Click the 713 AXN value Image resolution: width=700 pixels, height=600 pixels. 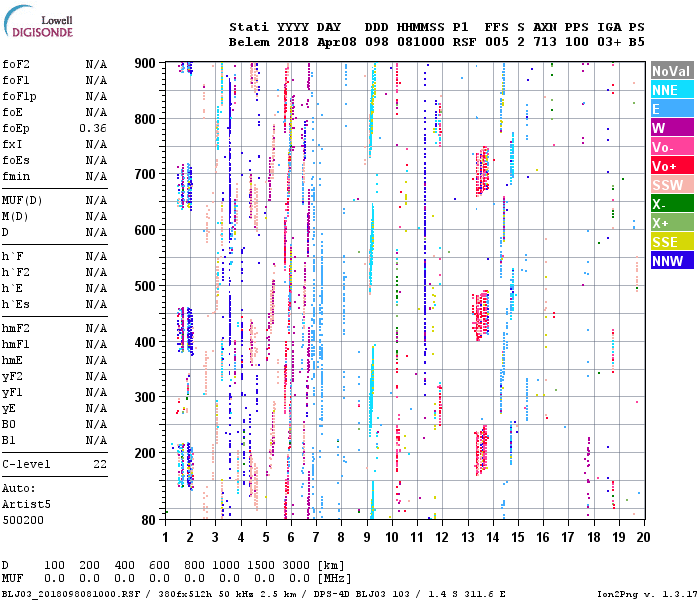545,42
